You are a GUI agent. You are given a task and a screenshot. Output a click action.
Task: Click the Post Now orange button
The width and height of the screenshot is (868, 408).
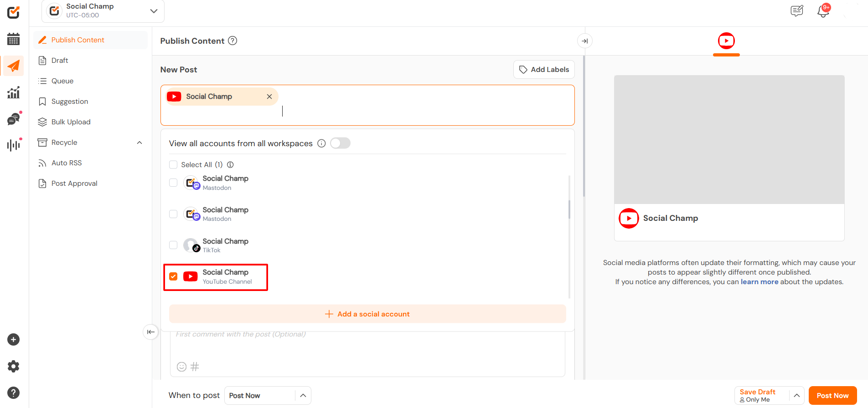point(832,395)
